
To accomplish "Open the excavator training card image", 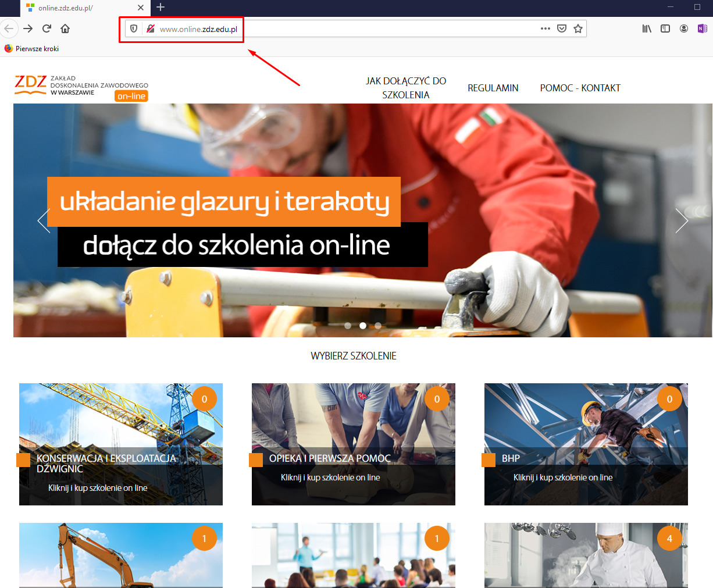I will (x=121, y=555).
